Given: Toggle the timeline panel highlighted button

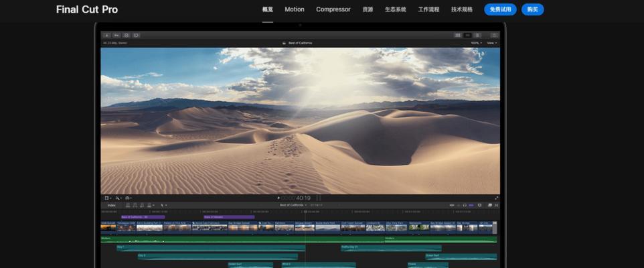Looking at the screenshot, I should 467,36.
